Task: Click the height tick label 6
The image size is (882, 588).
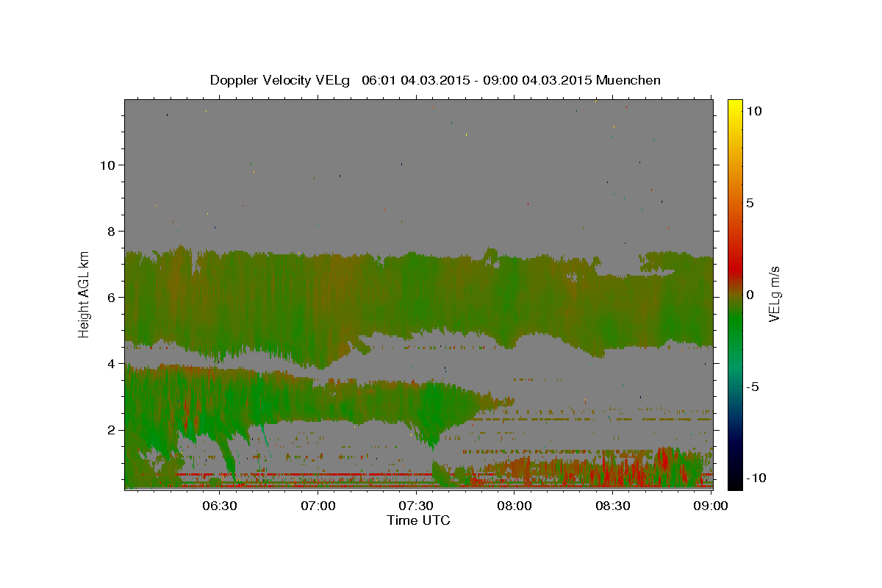Action: point(112,297)
